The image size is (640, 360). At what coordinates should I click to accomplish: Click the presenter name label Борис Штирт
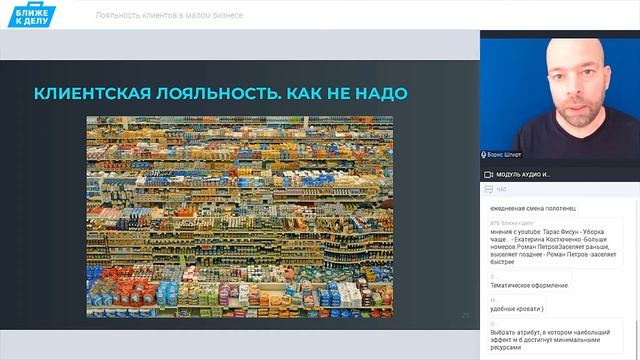(x=504, y=155)
